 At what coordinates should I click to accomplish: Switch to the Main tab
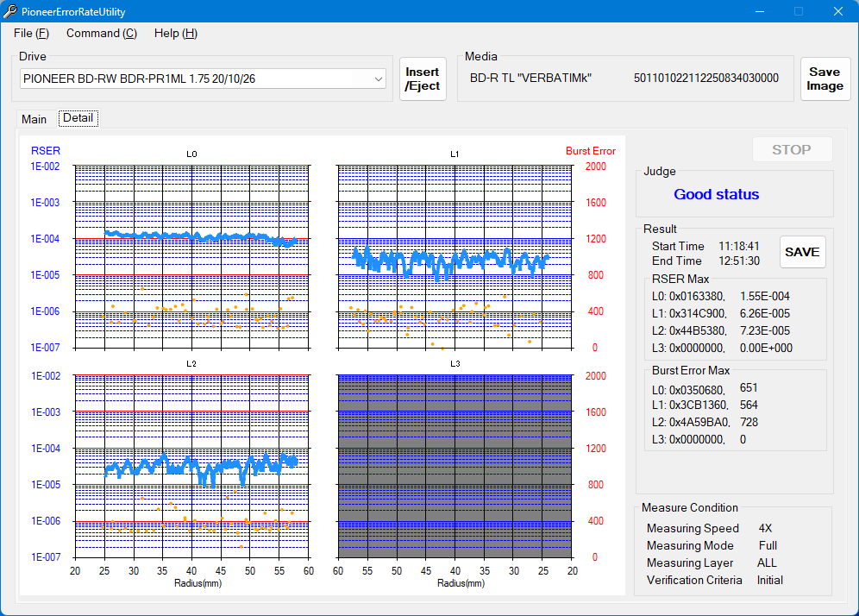(34, 119)
